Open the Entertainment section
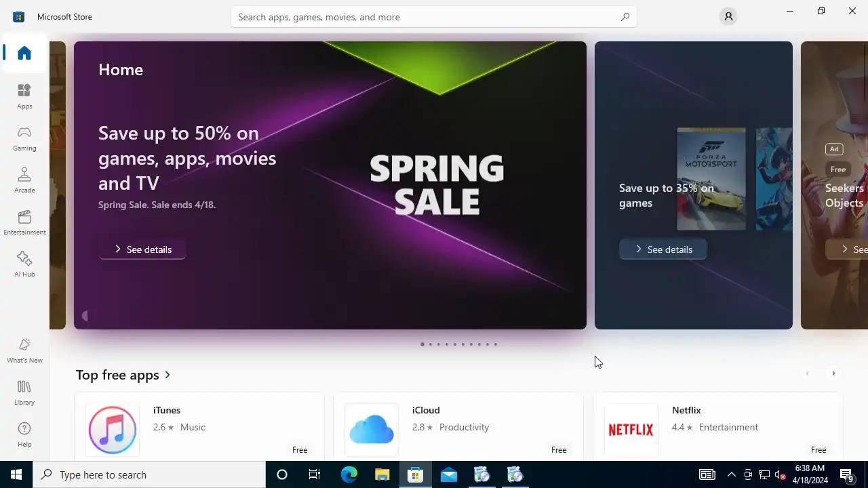The image size is (868, 488). point(24,222)
